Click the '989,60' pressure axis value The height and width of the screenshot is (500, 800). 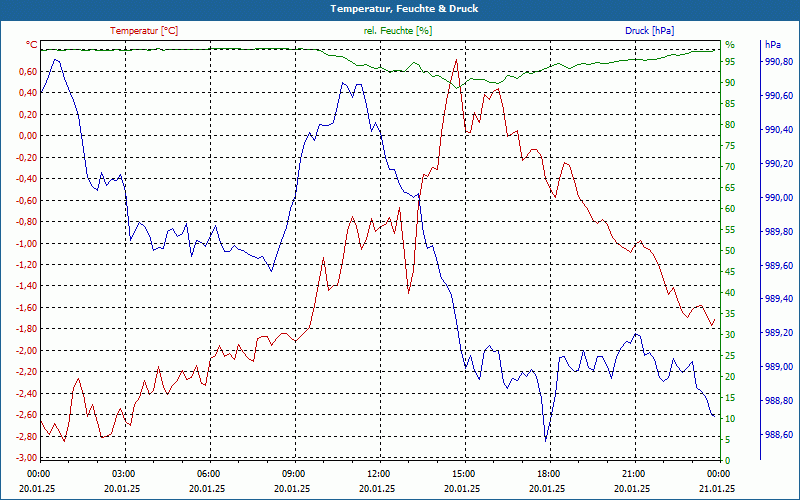(779, 265)
